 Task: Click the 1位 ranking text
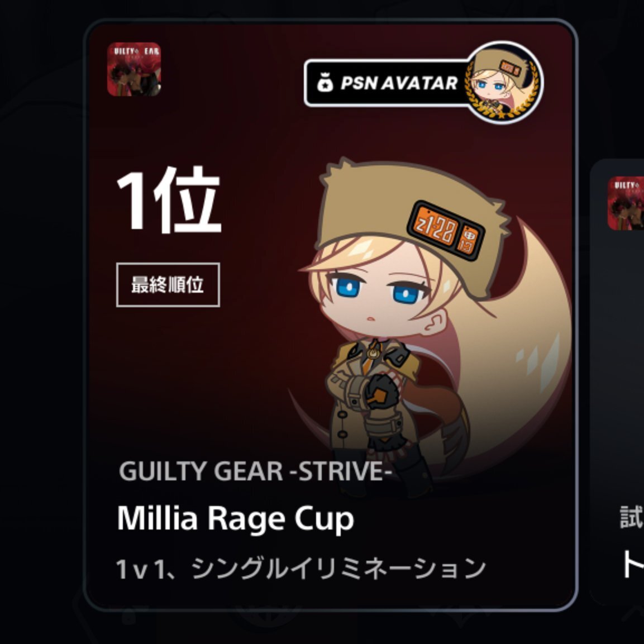(169, 200)
